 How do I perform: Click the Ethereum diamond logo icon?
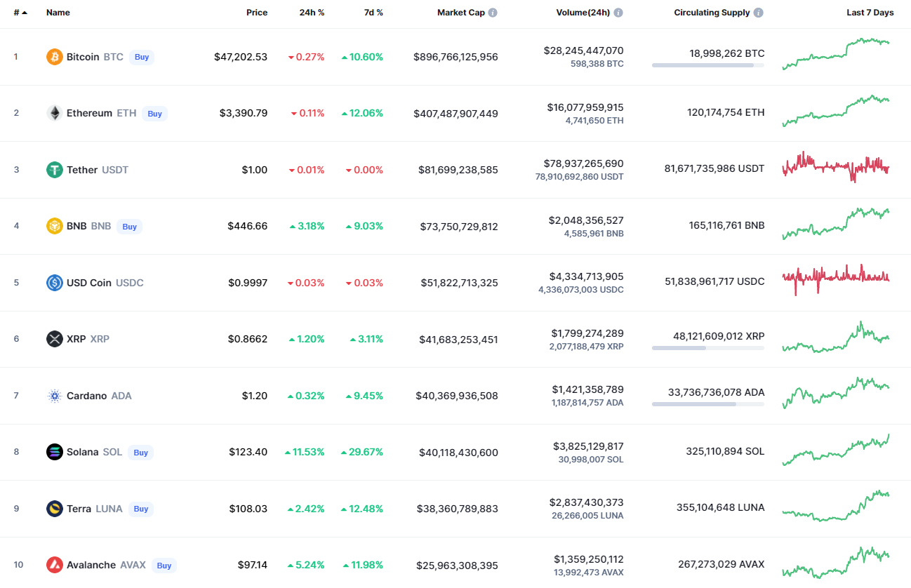[x=54, y=113]
